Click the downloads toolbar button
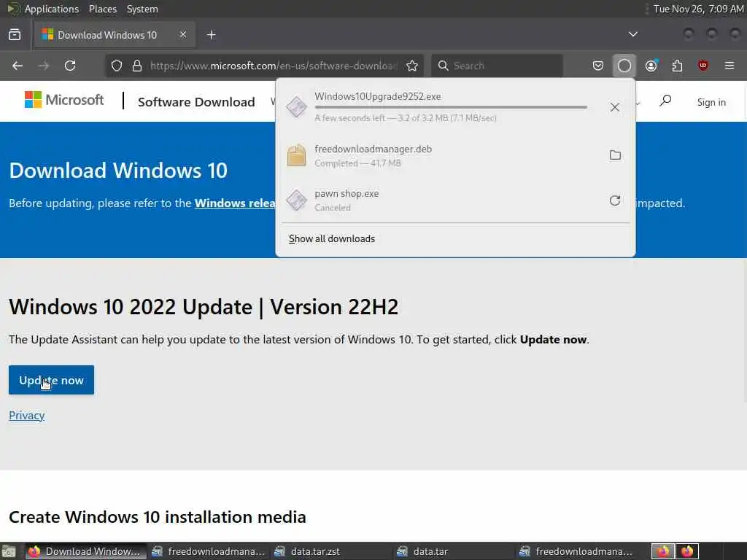The height and width of the screenshot is (560, 747). (x=624, y=66)
